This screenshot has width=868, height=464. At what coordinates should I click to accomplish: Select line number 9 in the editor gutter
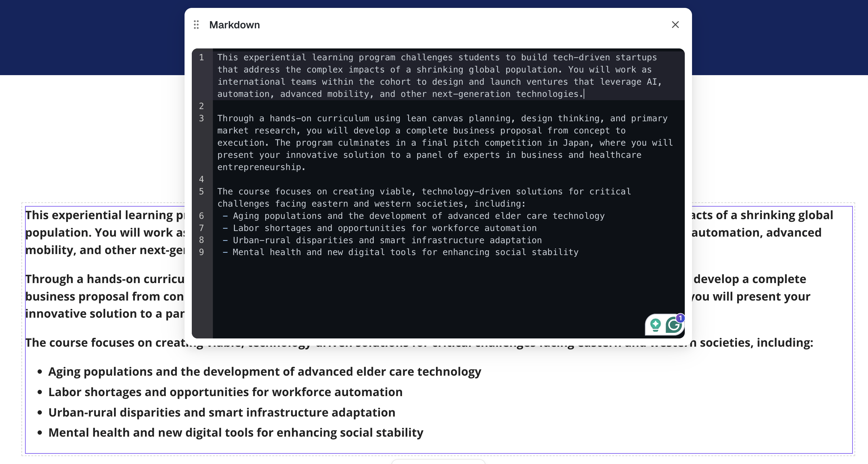point(201,252)
